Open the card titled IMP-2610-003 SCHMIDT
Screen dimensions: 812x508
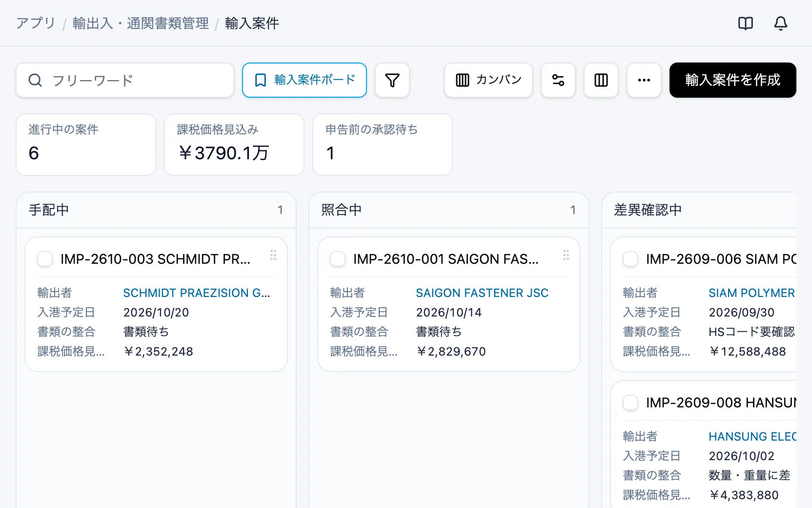coord(155,259)
